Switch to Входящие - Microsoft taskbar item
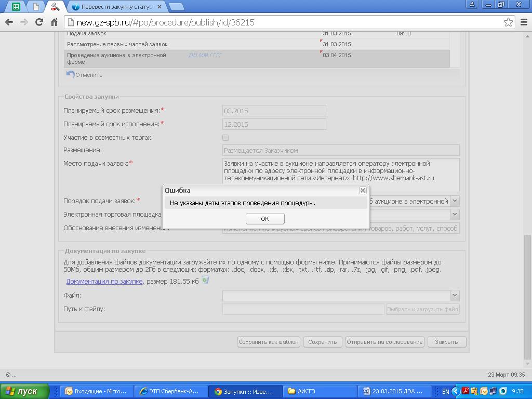532x399 pixels. click(96, 391)
